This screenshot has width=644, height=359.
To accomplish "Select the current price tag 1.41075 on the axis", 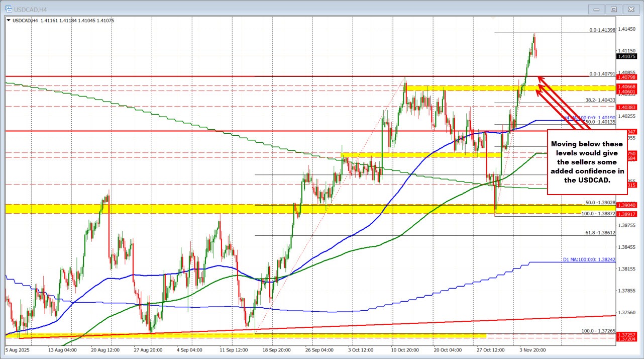I will tap(626, 57).
